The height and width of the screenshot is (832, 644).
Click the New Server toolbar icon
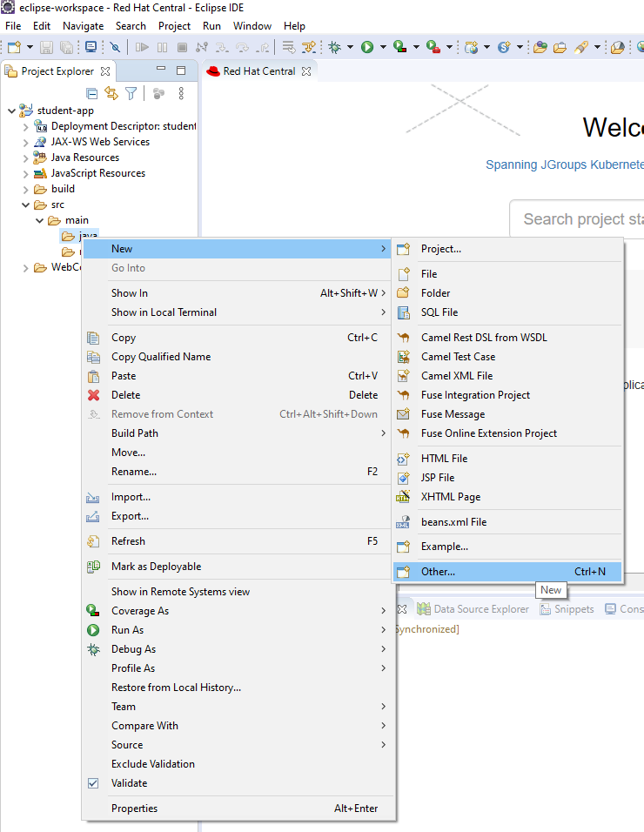[471, 47]
